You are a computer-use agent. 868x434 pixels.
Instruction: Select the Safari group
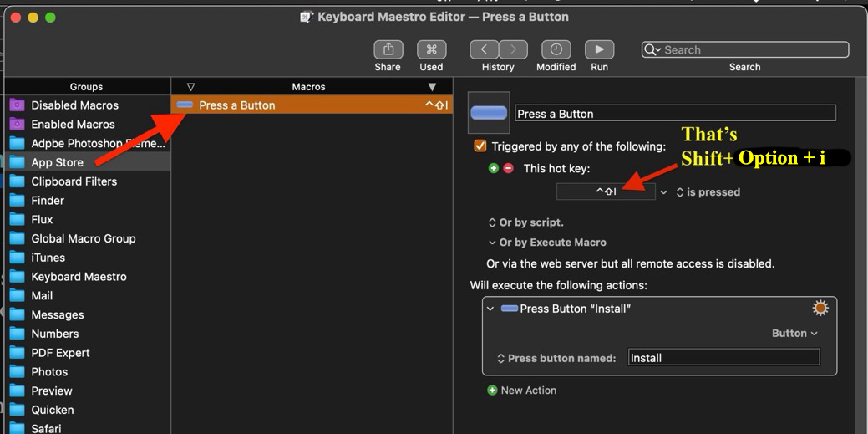point(88,427)
